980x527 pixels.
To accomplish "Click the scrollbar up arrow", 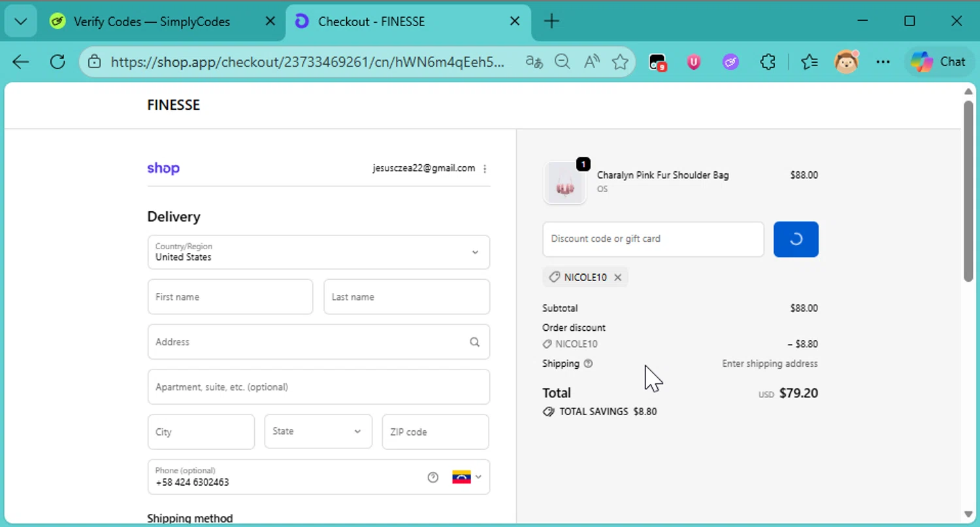I will [x=968, y=91].
